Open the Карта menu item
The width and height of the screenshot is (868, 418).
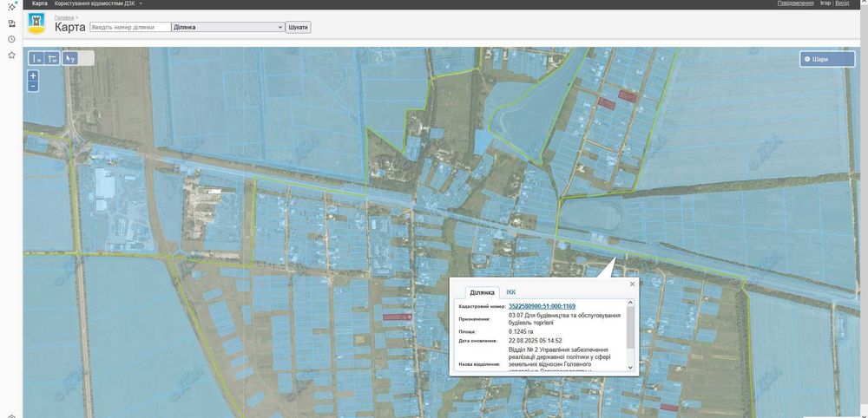[x=40, y=3]
